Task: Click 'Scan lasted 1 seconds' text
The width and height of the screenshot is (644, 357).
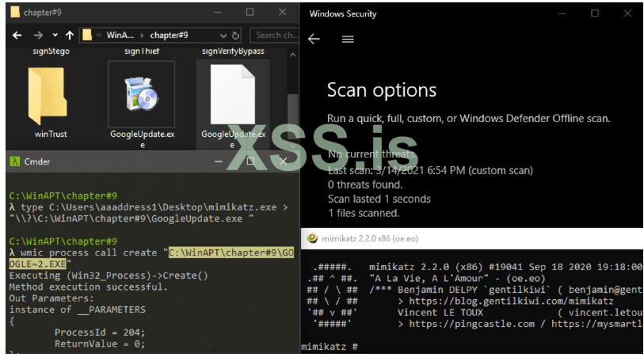Action: tap(379, 199)
